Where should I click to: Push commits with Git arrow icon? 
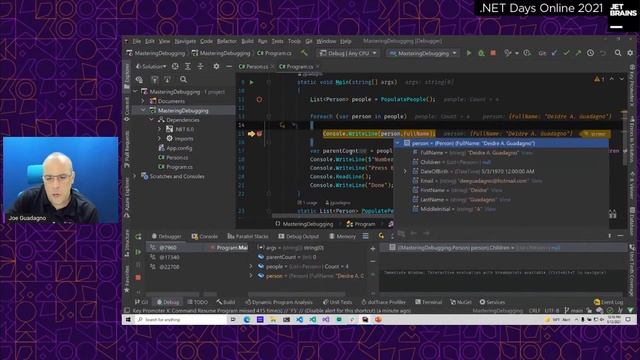(x=578, y=53)
